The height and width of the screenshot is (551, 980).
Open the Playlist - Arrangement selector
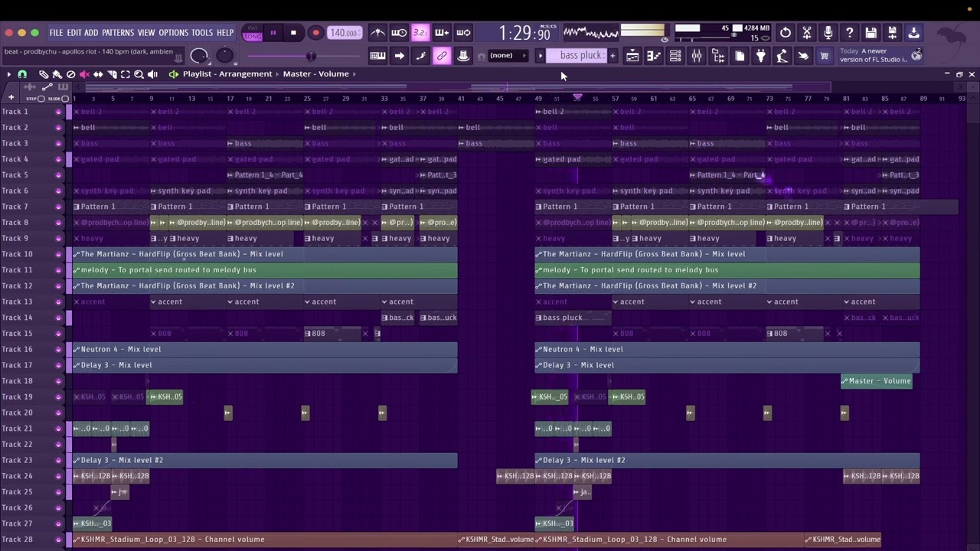227,74
